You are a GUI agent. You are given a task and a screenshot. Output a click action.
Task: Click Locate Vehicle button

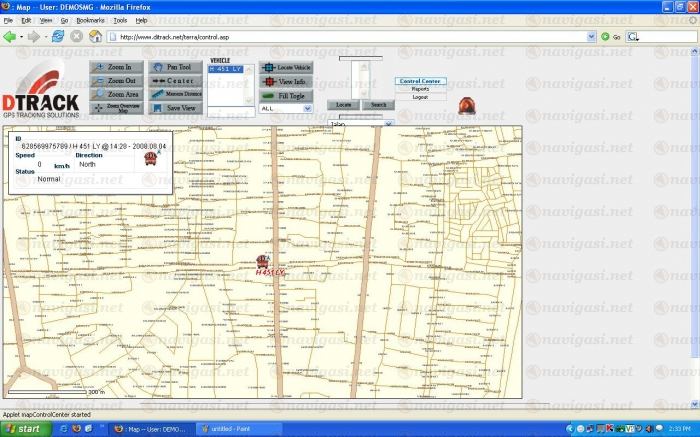coord(285,67)
